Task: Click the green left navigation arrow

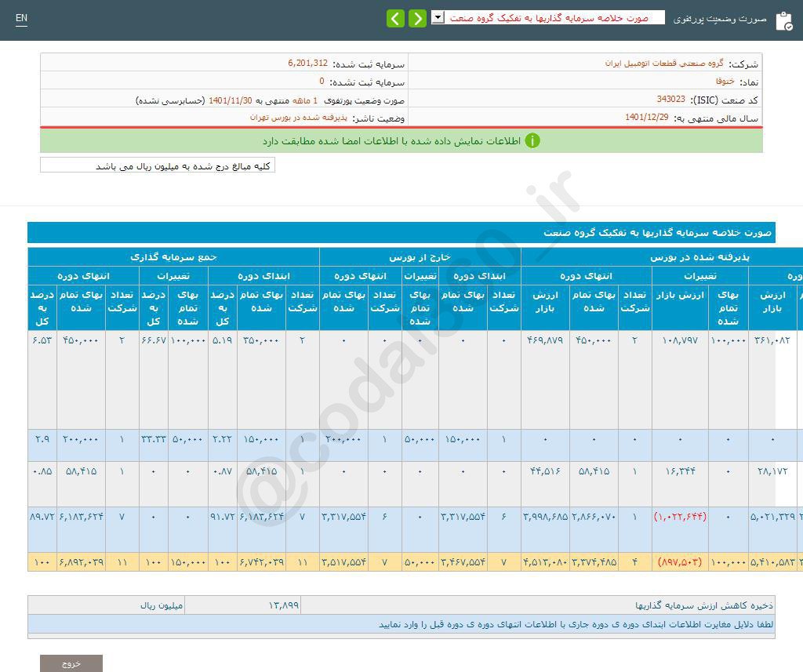Action: tap(396, 17)
